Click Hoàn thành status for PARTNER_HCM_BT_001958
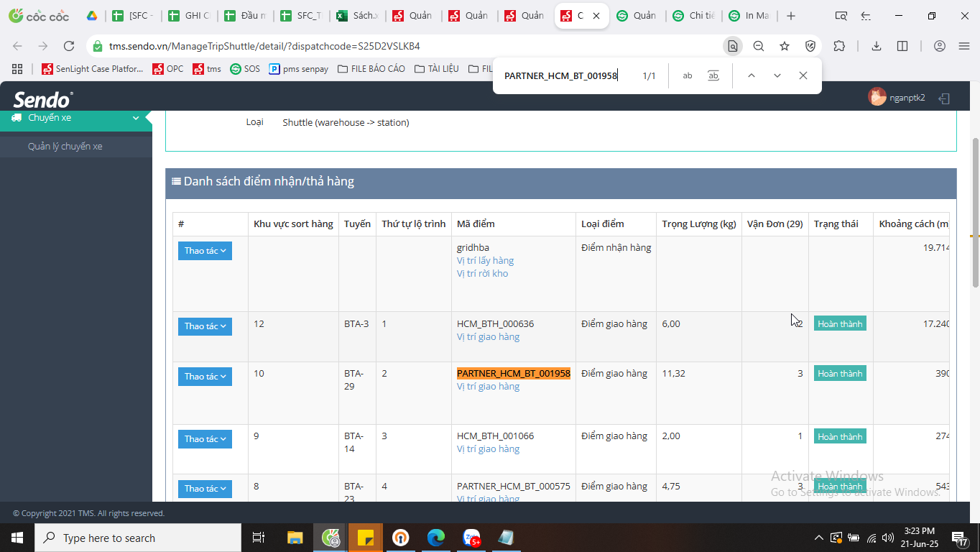Viewport: 980px width, 552px height. tap(840, 374)
